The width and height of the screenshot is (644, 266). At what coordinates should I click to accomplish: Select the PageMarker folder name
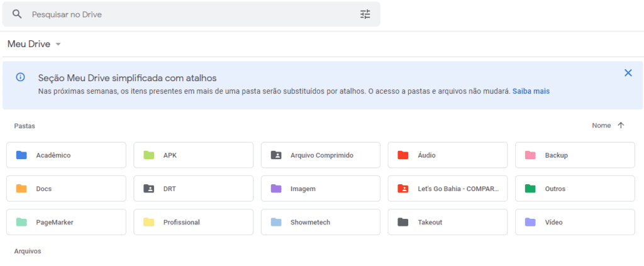[55, 223]
